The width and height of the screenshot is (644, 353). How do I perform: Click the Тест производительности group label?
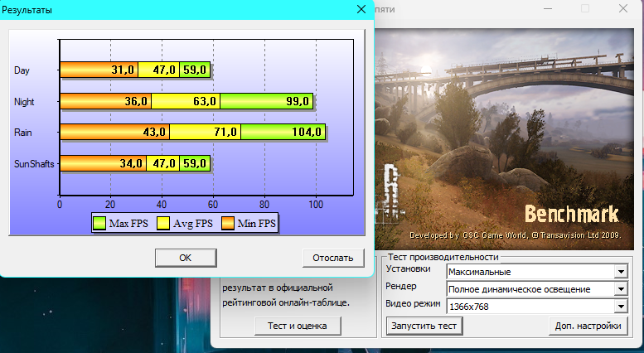coord(443,257)
